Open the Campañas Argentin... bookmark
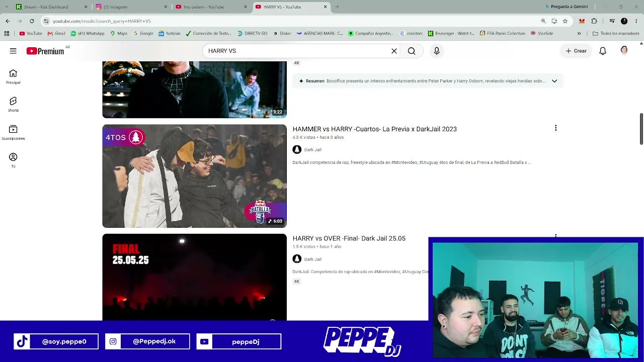 pos(370,34)
